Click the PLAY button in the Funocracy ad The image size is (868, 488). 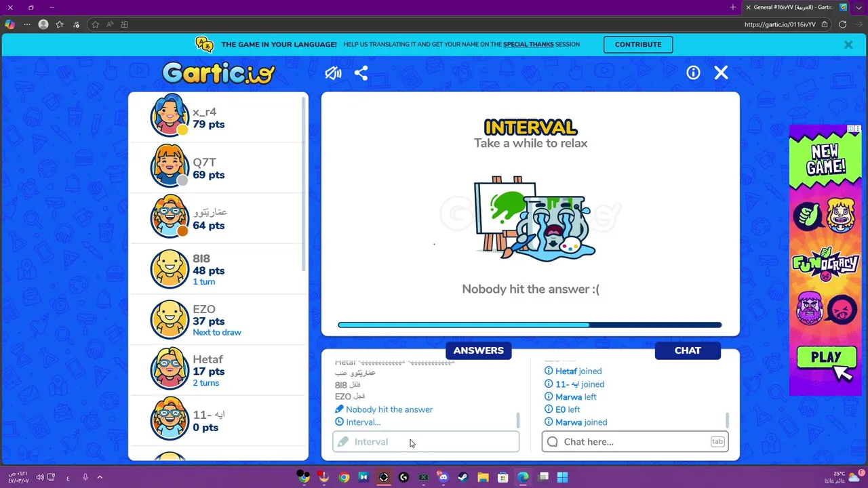[x=826, y=357]
